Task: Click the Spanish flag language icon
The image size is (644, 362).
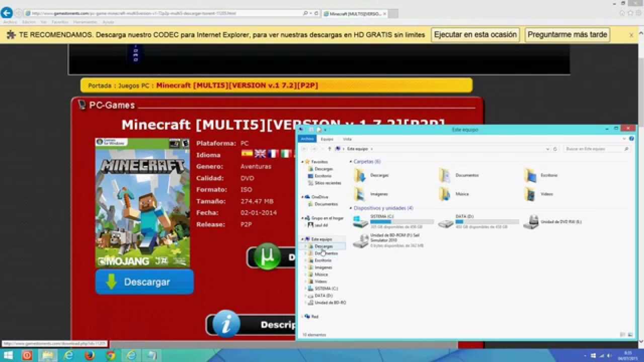Action: coord(247,153)
